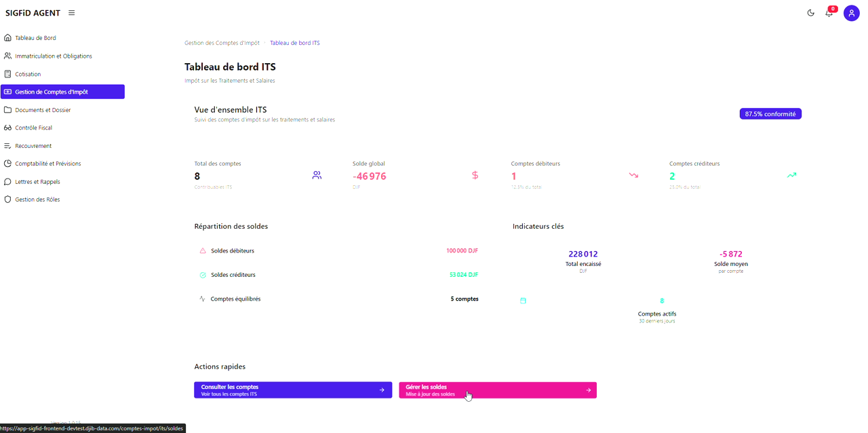
Task: Open Tableau de Bord in sidebar
Action: 35,38
